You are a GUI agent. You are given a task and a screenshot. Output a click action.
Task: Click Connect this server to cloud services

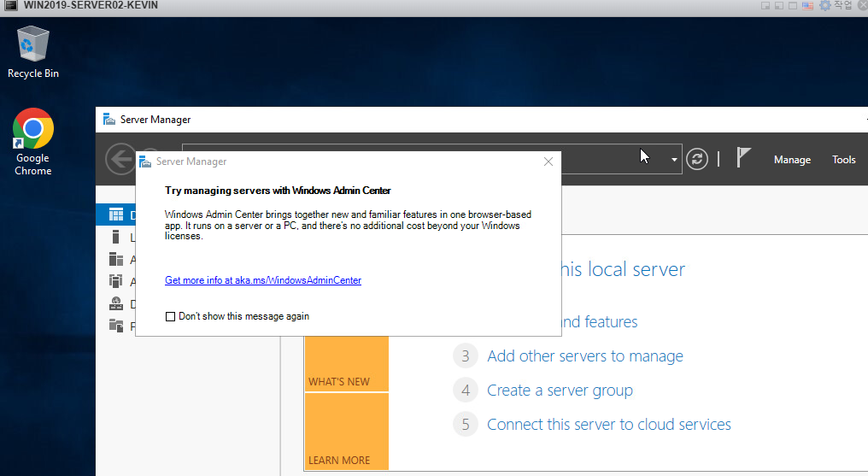pyautogui.click(x=609, y=425)
